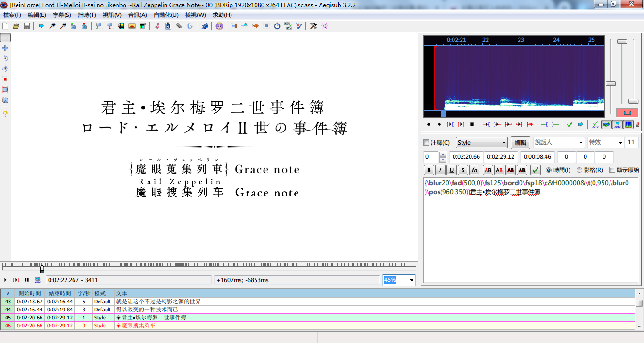Select the rectangle clip tool
The image size is (644, 343).
(5, 90)
